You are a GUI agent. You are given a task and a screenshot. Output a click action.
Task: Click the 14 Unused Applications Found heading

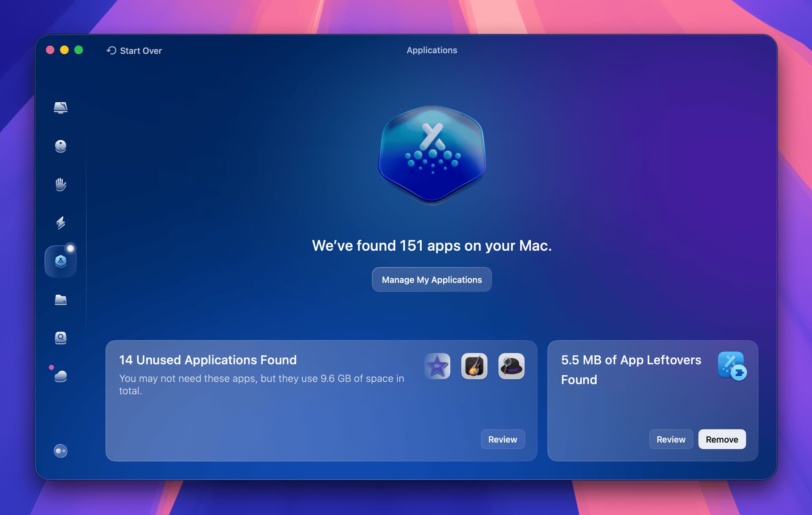(x=208, y=360)
